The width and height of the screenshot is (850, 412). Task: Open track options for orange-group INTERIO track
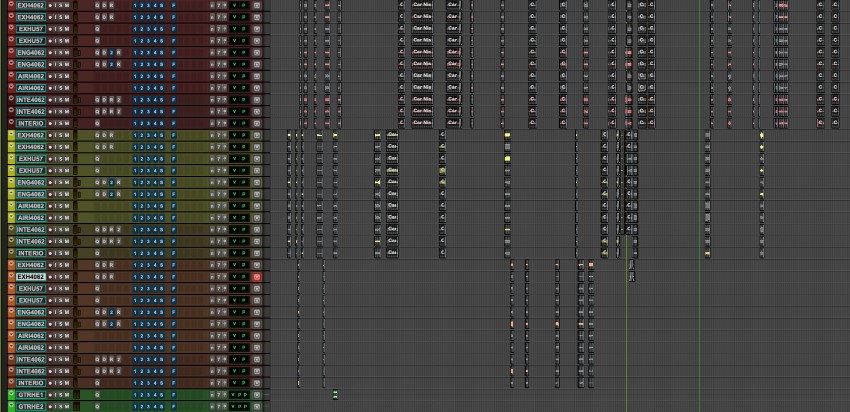pyautogui.click(x=12, y=383)
